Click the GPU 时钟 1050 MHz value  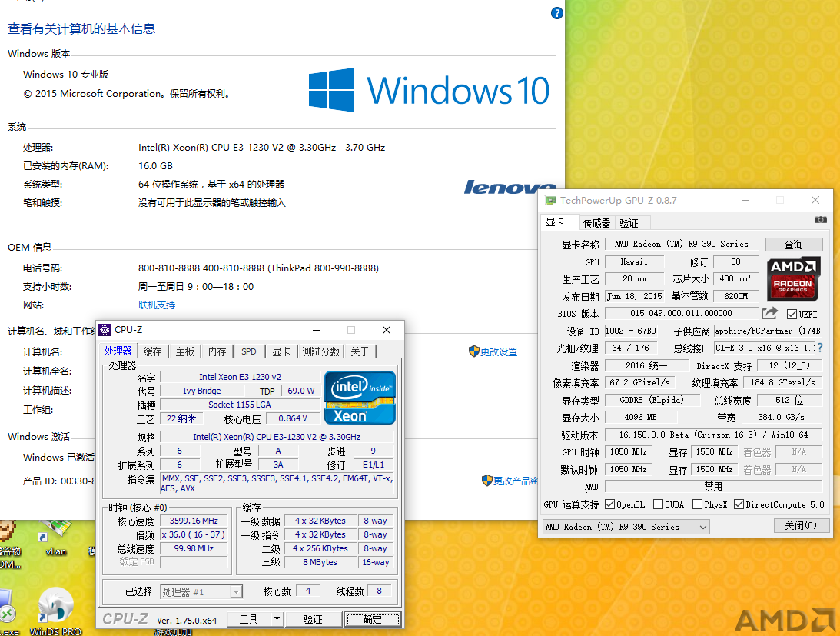(629, 452)
